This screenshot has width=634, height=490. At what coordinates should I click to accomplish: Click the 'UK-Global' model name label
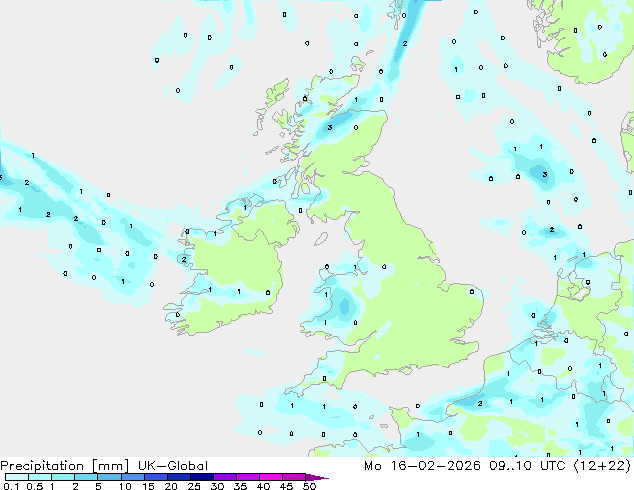tap(173, 466)
